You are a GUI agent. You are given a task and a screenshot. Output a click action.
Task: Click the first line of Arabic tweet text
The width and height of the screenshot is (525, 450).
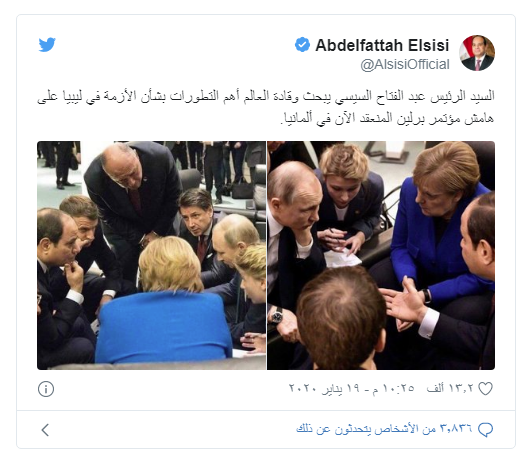[x=266, y=96]
